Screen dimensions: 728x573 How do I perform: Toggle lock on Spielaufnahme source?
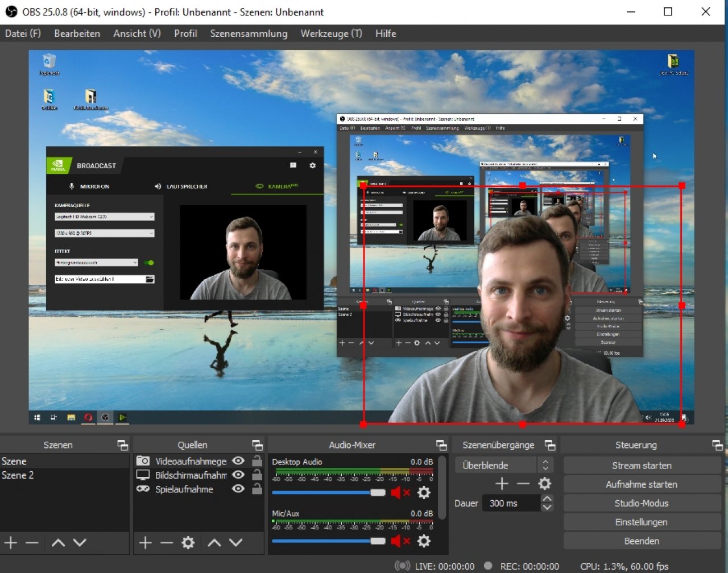pos(257,488)
